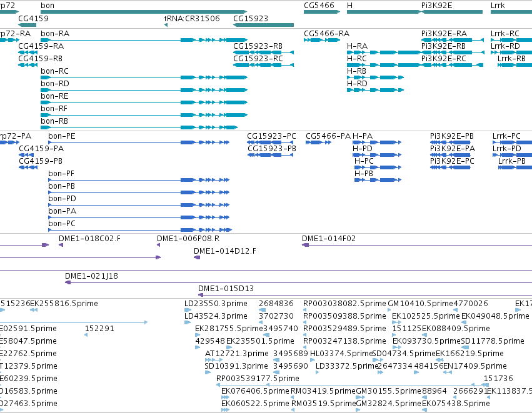Click the CG15923-RB transcript label
Image resolution: width=532 pixels, height=413 pixels.
coord(258,46)
